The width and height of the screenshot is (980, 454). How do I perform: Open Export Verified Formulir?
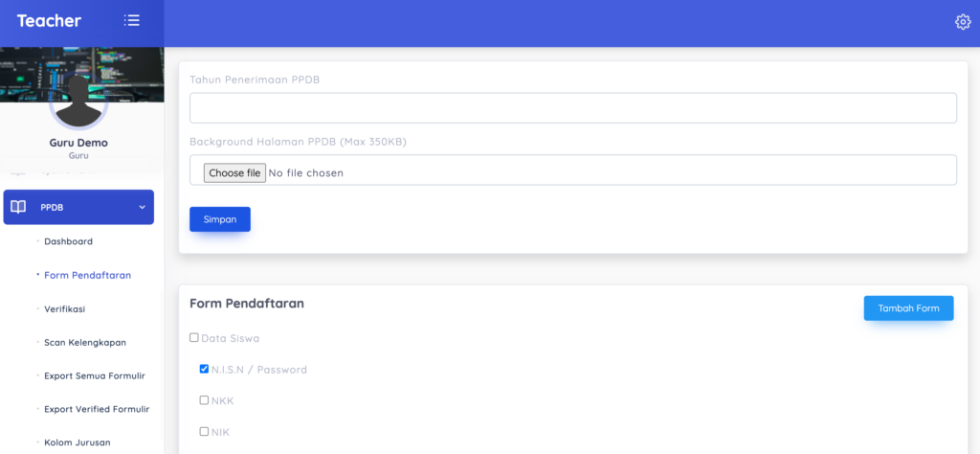[97, 409]
